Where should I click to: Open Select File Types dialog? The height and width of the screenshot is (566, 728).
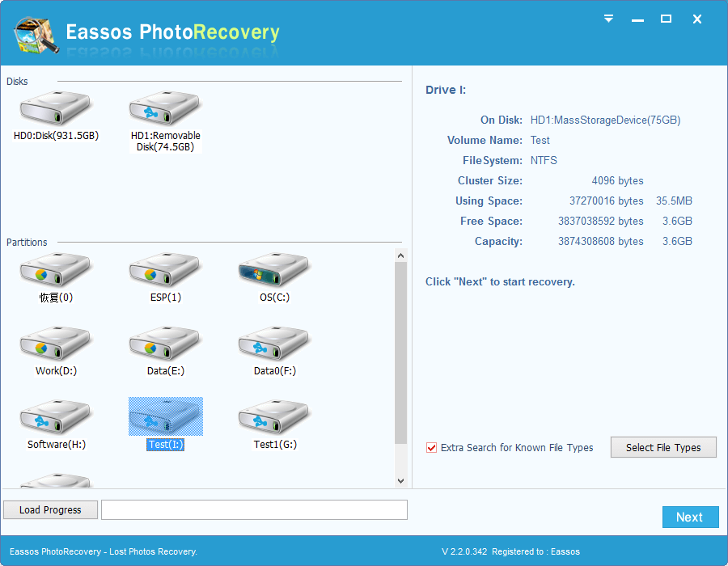[x=663, y=447]
